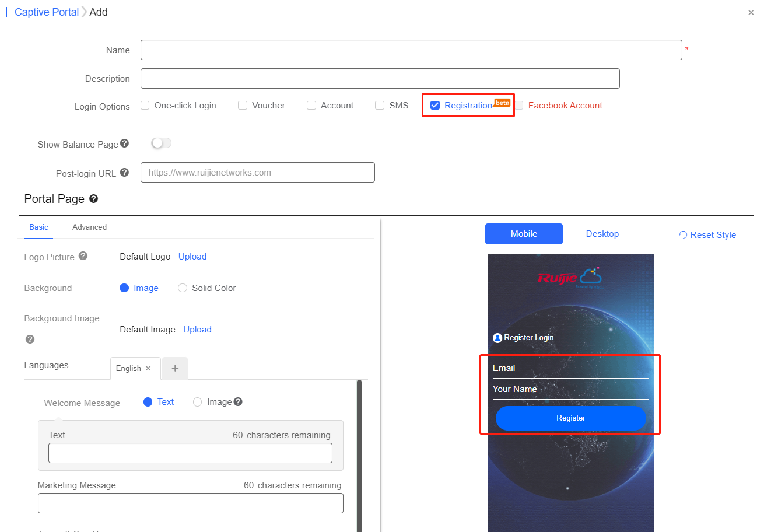Focus the Welcome Message Text field

(190, 453)
